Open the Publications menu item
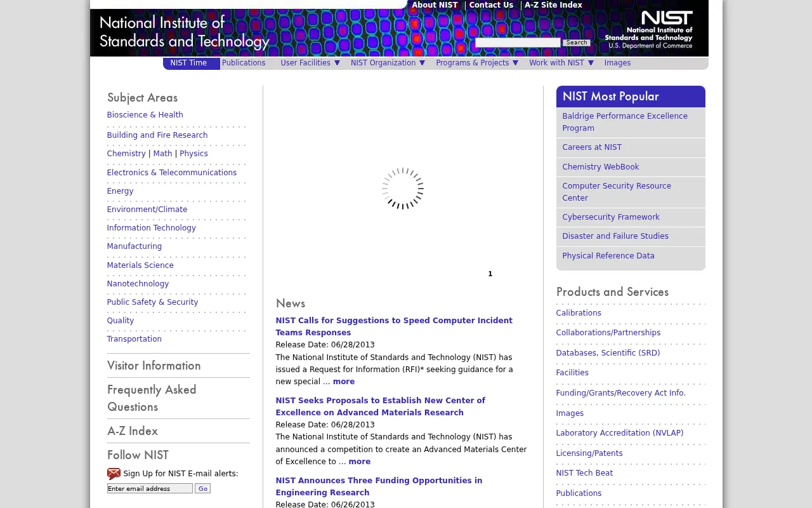 pyautogui.click(x=244, y=63)
